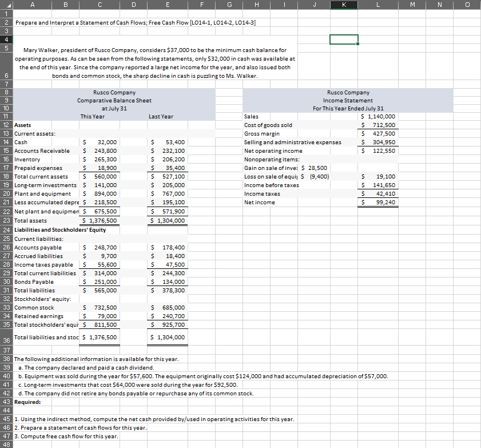Select column K header
The image size is (481, 448).
[x=344, y=5]
